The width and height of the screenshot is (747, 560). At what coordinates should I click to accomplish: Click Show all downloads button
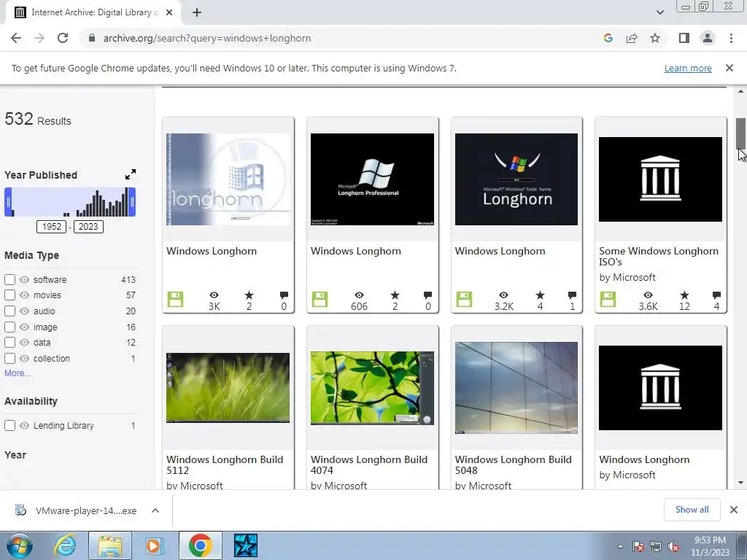(x=692, y=510)
